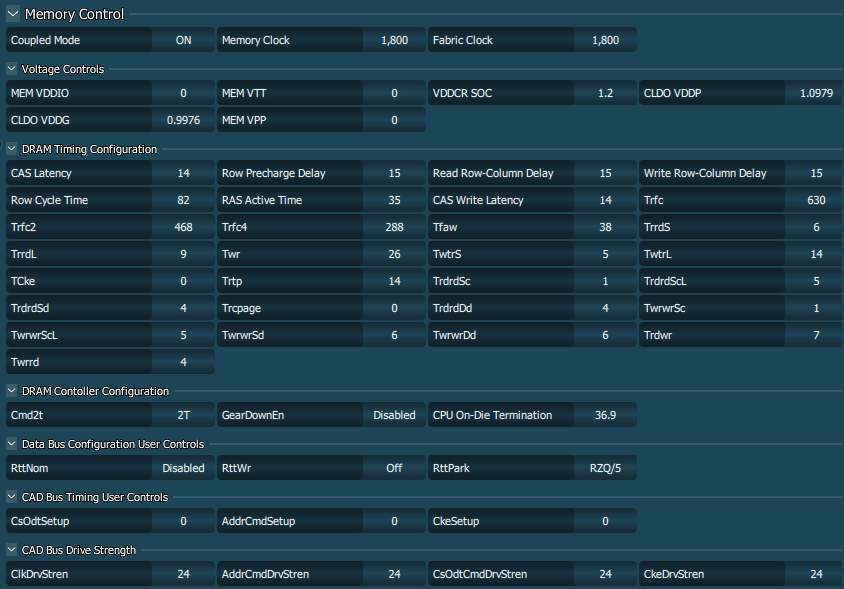Click the CPU On-Die Termination value
This screenshot has height=589, width=844.
[x=605, y=415]
